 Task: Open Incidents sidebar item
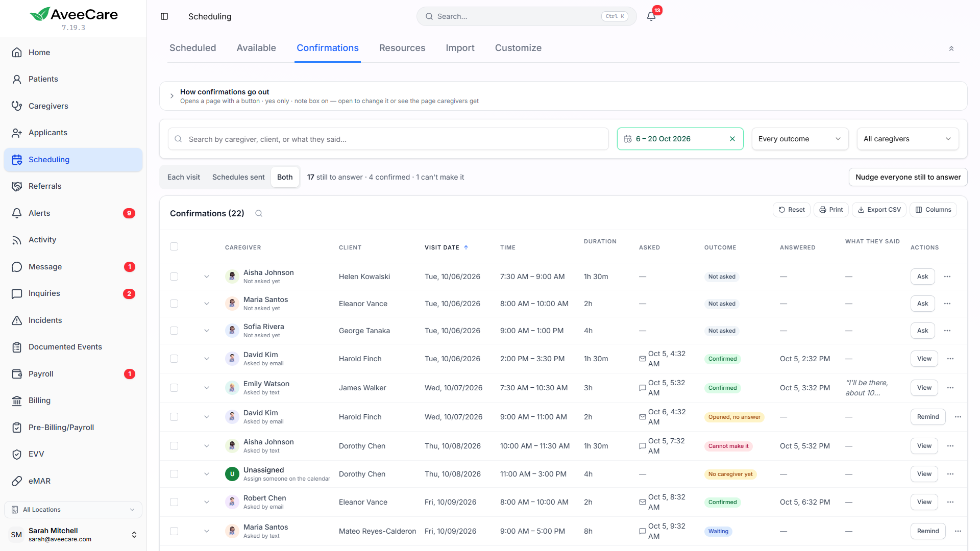pos(73,320)
